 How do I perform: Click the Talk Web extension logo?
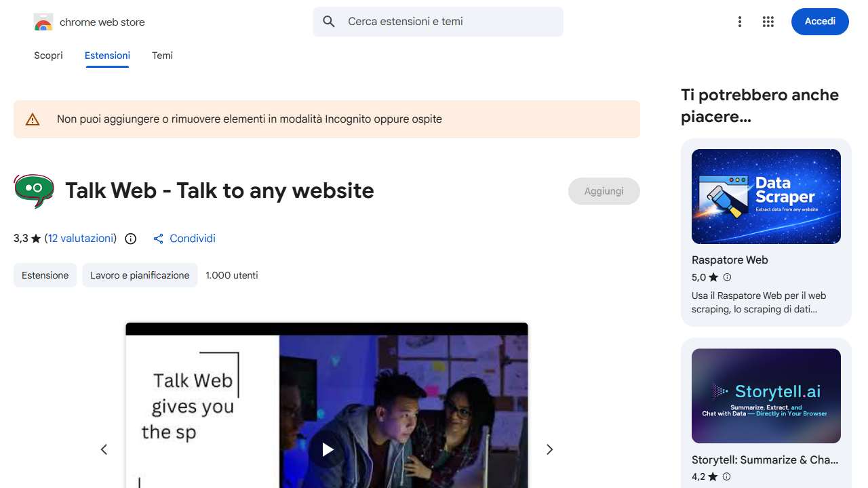(33, 190)
